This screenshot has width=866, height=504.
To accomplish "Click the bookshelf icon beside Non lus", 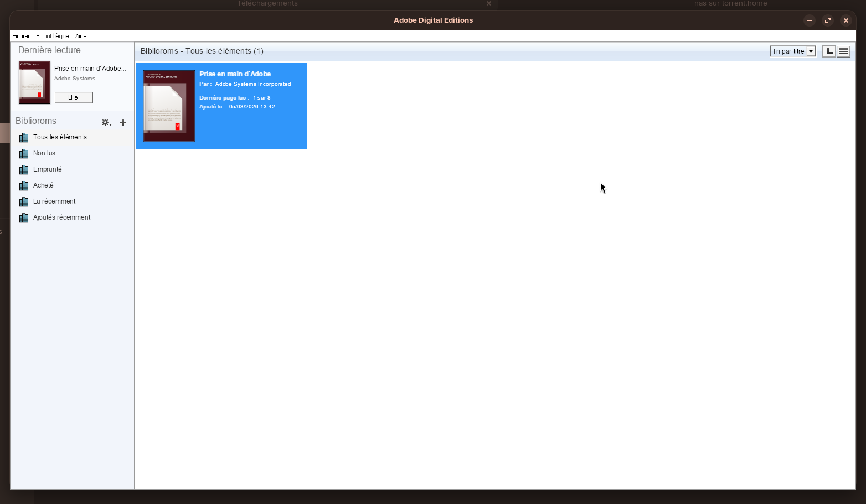I will pos(24,153).
